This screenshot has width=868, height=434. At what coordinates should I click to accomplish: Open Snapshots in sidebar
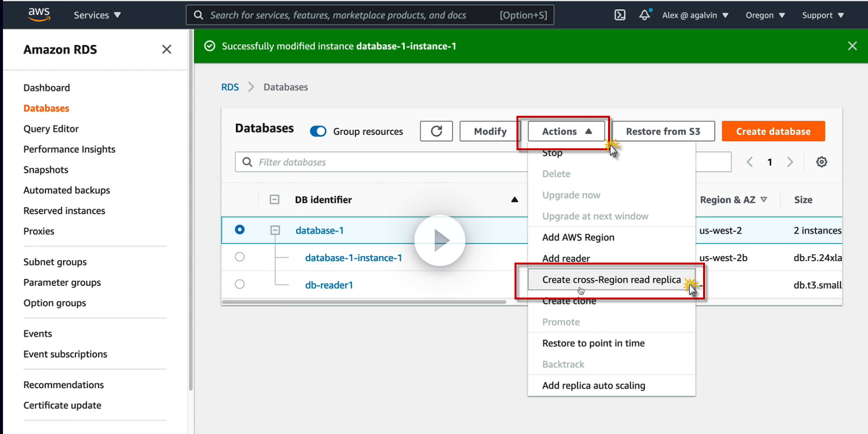click(x=46, y=170)
